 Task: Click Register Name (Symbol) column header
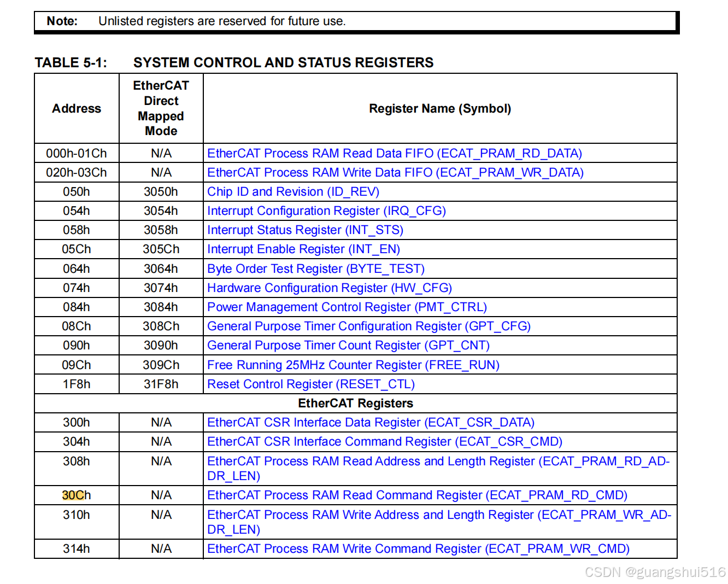click(440, 108)
